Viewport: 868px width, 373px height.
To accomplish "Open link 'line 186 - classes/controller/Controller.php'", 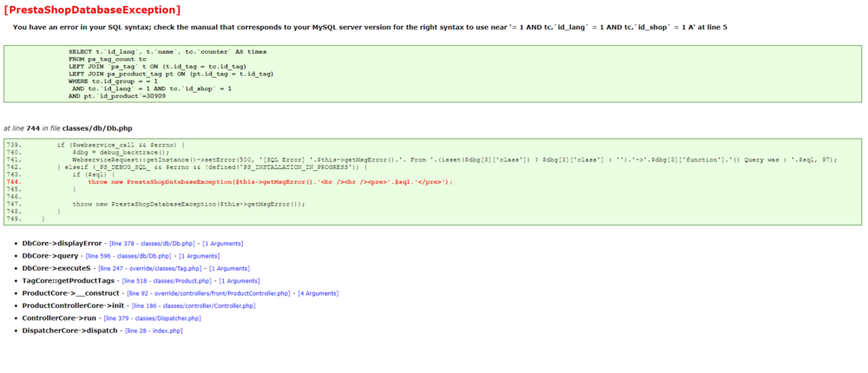I will coord(194,306).
